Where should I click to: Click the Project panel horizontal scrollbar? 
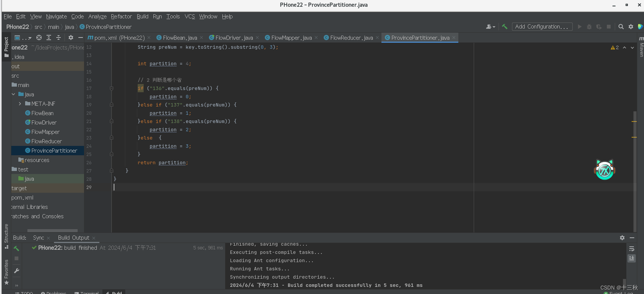[x=53, y=231]
